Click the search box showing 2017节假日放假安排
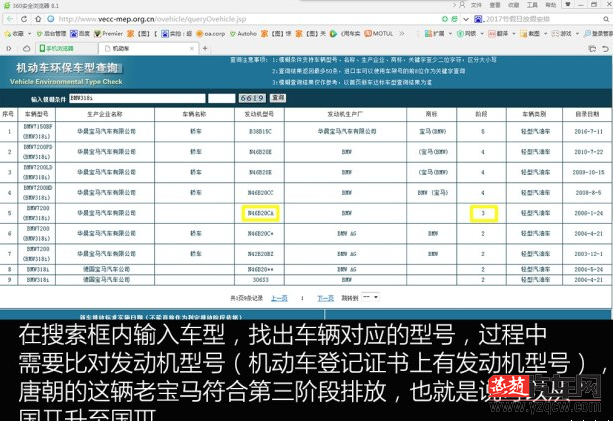Viewport: 613px width, 421px height. (x=542, y=19)
